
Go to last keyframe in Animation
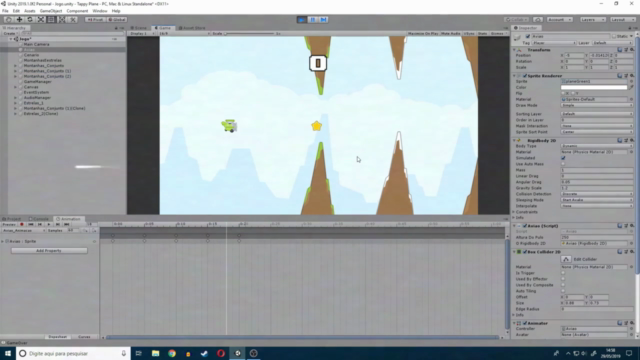tap(67, 224)
